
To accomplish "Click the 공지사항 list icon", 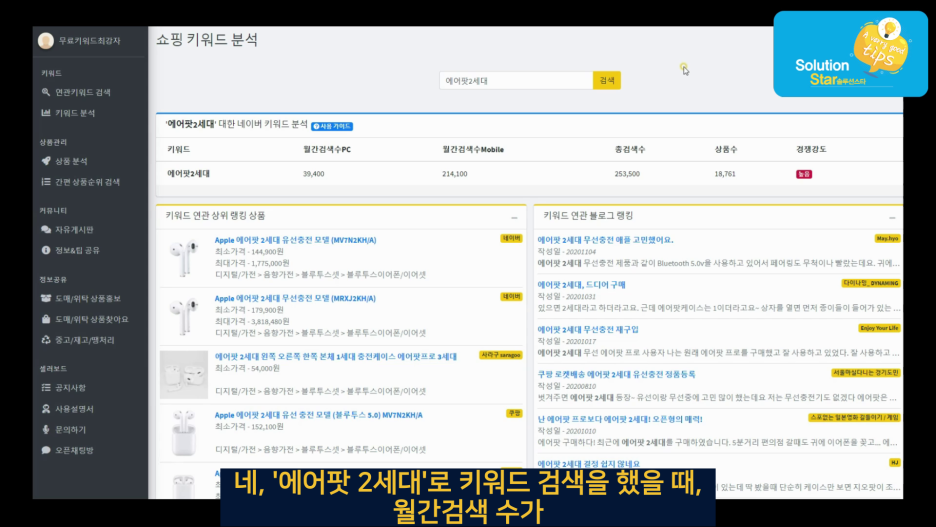I will (46, 388).
